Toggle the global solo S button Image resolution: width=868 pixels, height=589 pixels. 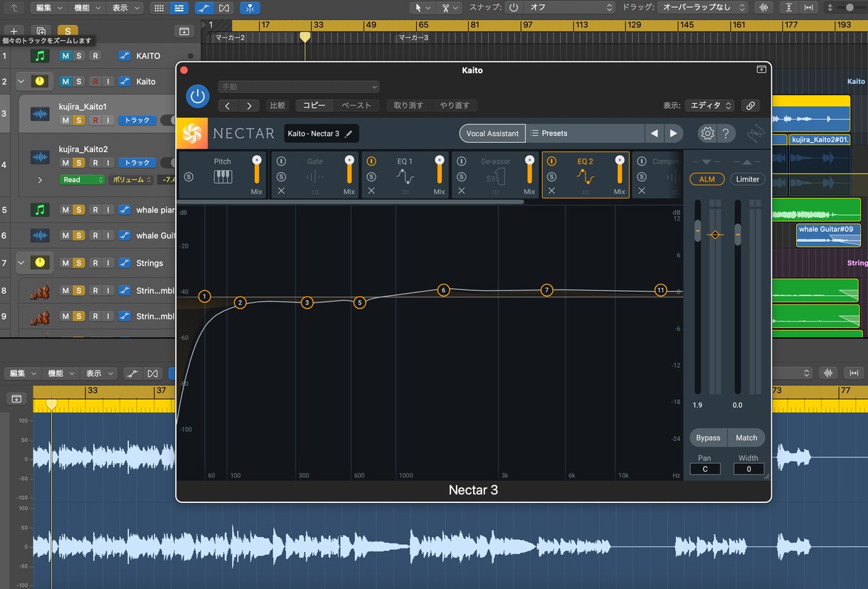[x=68, y=31]
